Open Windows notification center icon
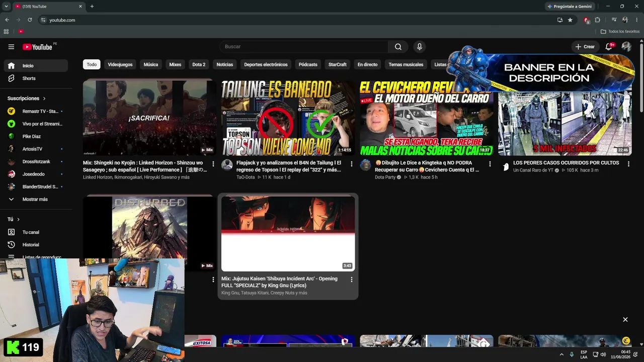 636,354
